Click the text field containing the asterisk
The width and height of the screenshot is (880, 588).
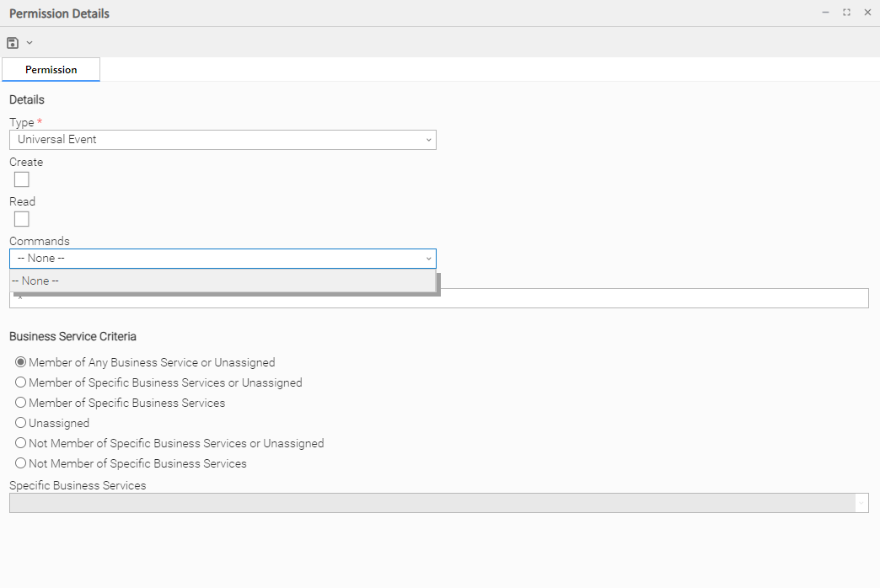click(x=590, y=299)
